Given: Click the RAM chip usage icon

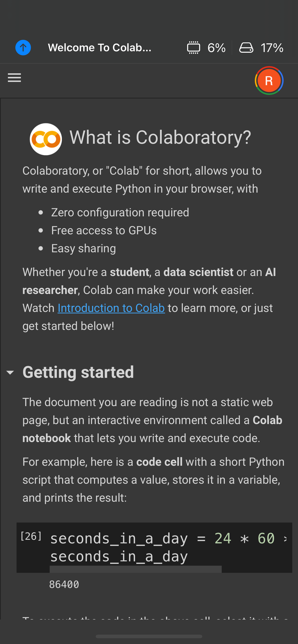Looking at the screenshot, I should (193, 47).
